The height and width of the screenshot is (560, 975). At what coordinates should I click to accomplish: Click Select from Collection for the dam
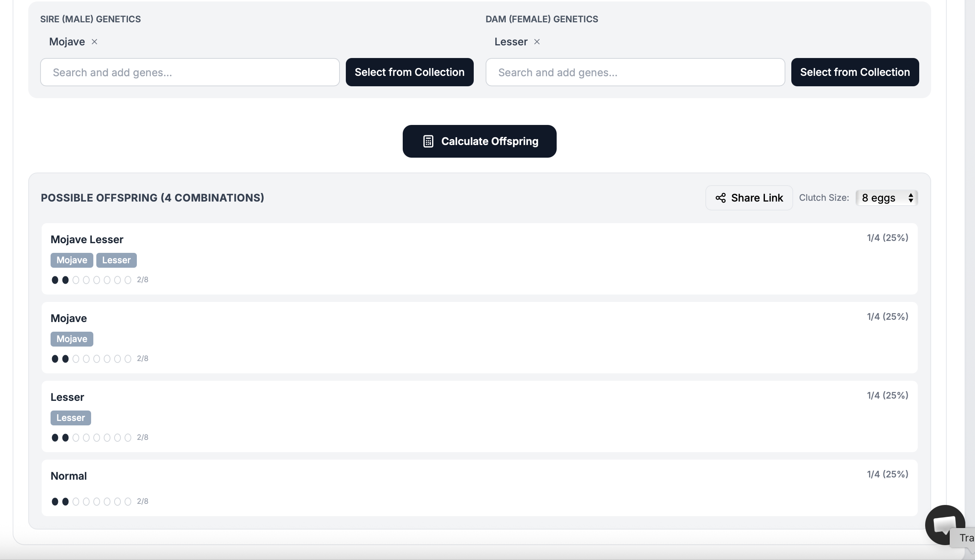pos(855,72)
